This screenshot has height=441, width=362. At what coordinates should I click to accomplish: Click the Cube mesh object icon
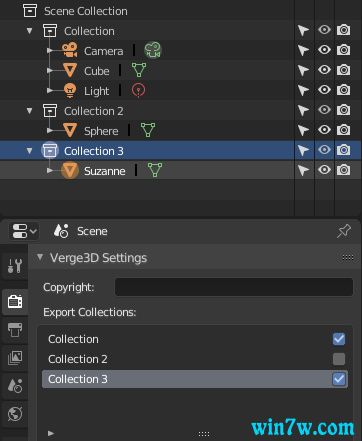click(70, 70)
